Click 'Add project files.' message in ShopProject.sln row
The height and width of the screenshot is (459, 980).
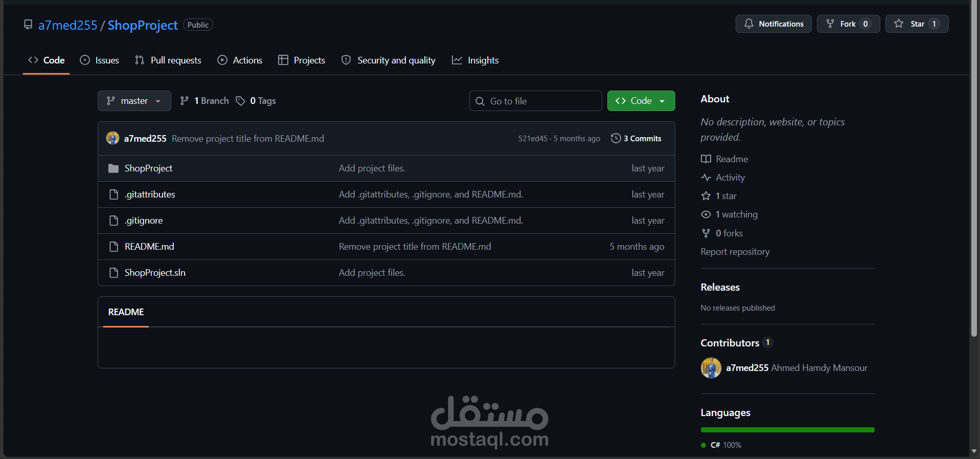pos(372,273)
